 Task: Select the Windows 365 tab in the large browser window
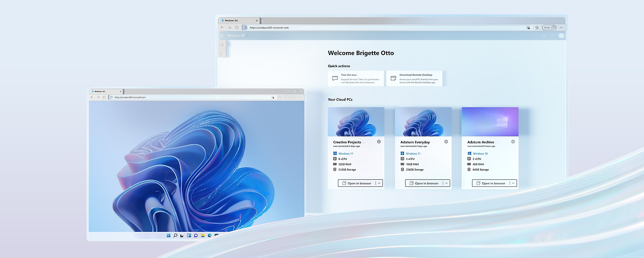239,21
